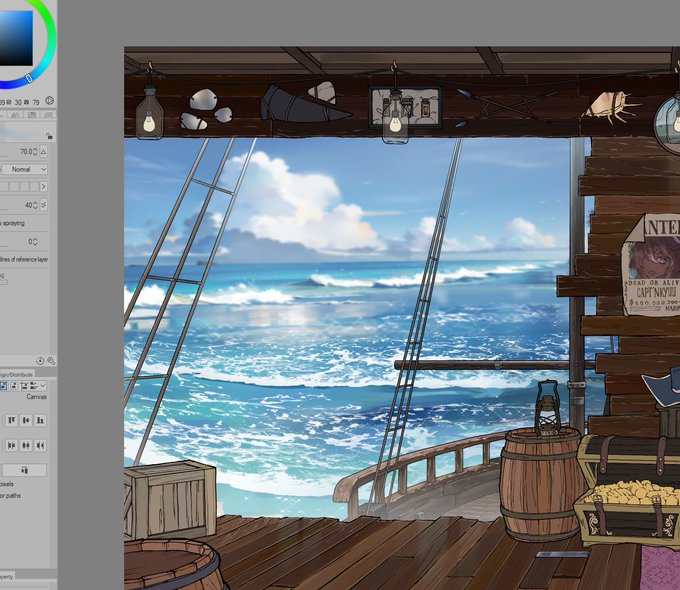Align layers to top edge
The width and height of the screenshot is (680, 590).
pos(12,420)
